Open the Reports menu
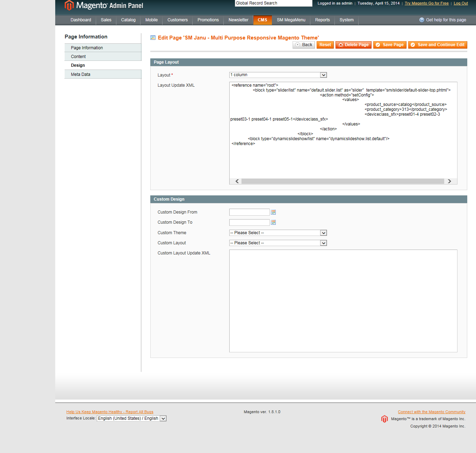This screenshot has height=453, width=476. (323, 20)
